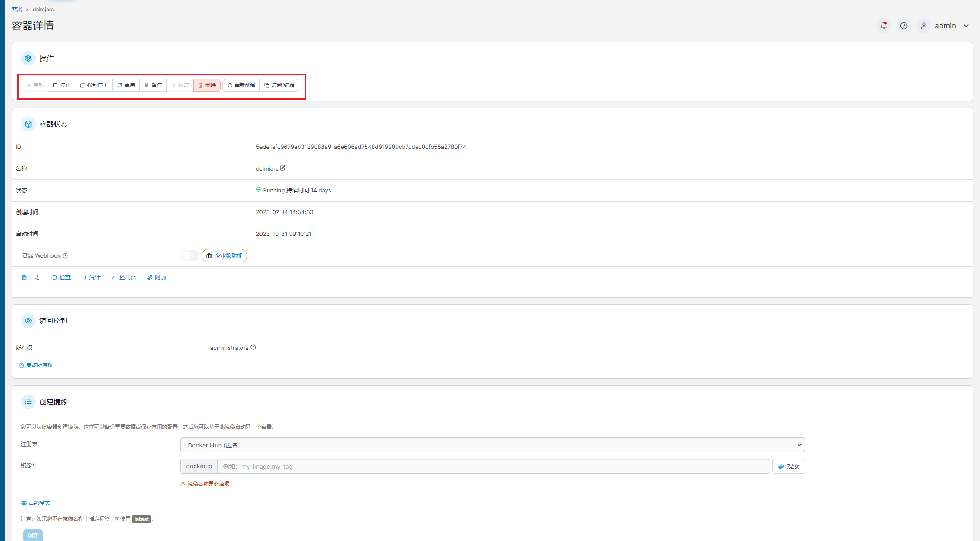The height and width of the screenshot is (541, 980).
Task: Click the 删除 delete button
Action: point(207,85)
